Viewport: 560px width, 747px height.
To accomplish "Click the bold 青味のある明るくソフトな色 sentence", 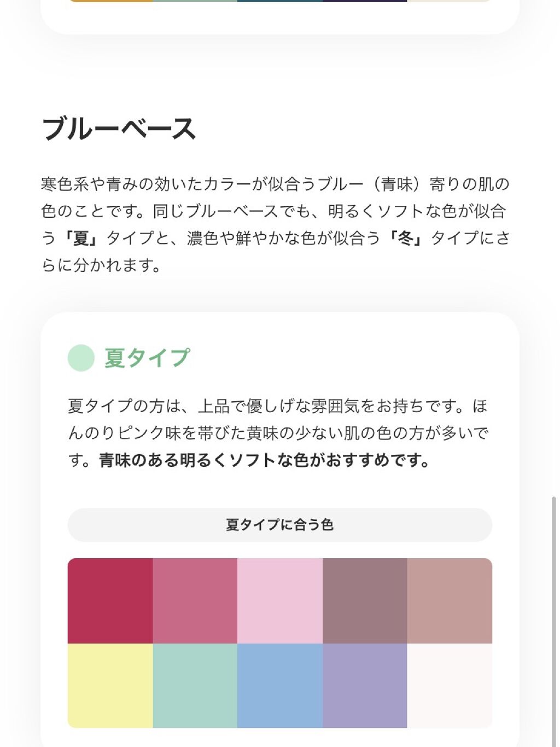I will pyautogui.click(x=265, y=460).
